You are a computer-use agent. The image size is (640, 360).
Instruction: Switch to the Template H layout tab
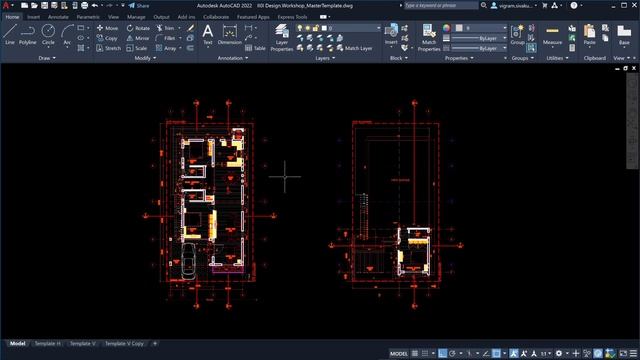coord(48,344)
